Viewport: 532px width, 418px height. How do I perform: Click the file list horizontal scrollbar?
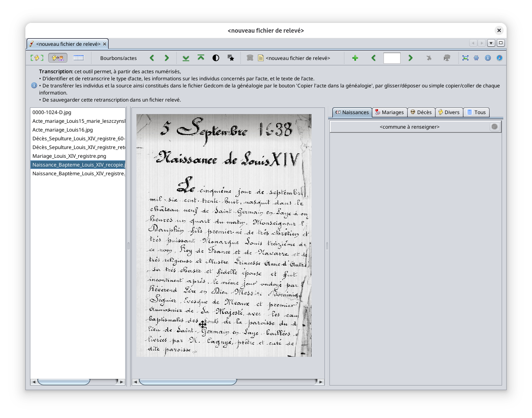(x=64, y=382)
